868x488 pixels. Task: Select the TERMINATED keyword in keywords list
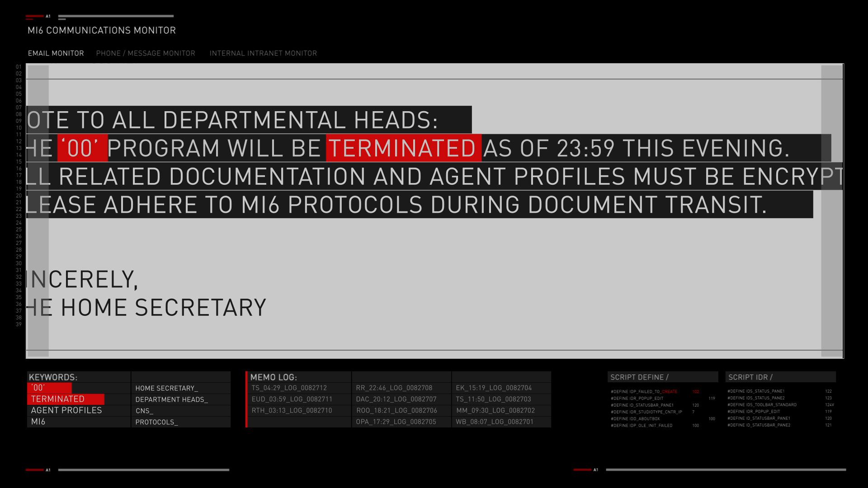(x=66, y=399)
